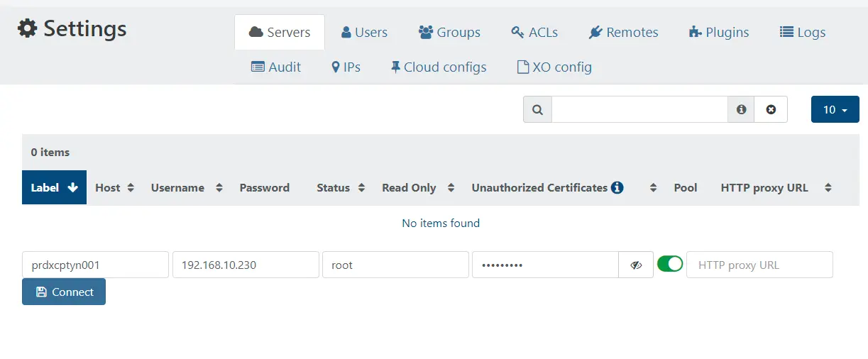This screenshot has height=359, width=868.
Task: Click Unauthorized Certificates info icon
Action: click(617, 188)
